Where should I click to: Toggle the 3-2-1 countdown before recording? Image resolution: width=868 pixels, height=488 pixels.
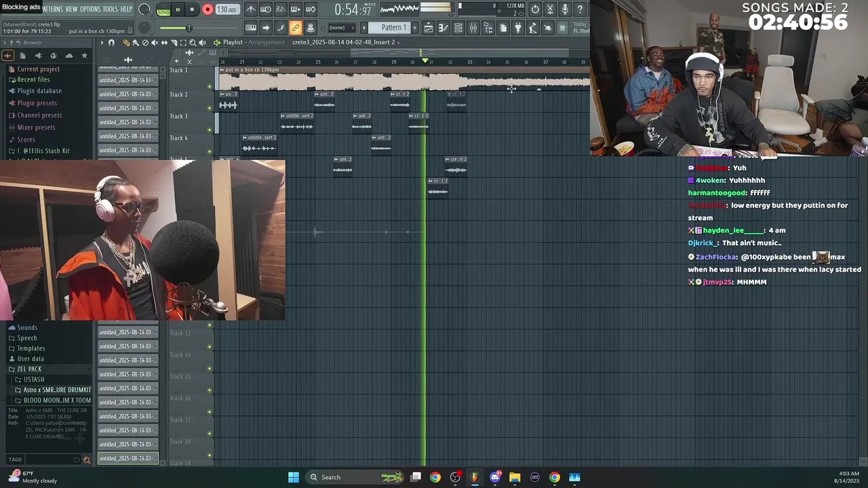(280, 9)
